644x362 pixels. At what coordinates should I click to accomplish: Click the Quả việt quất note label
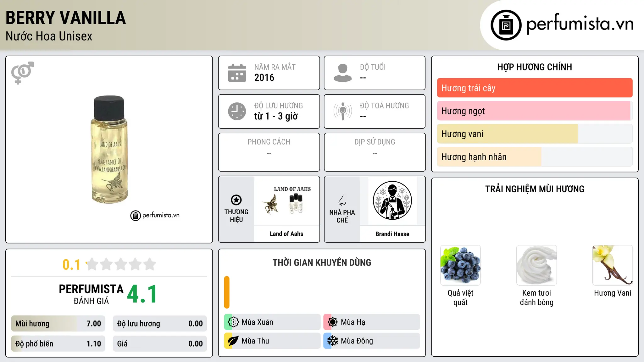[460, 298]
